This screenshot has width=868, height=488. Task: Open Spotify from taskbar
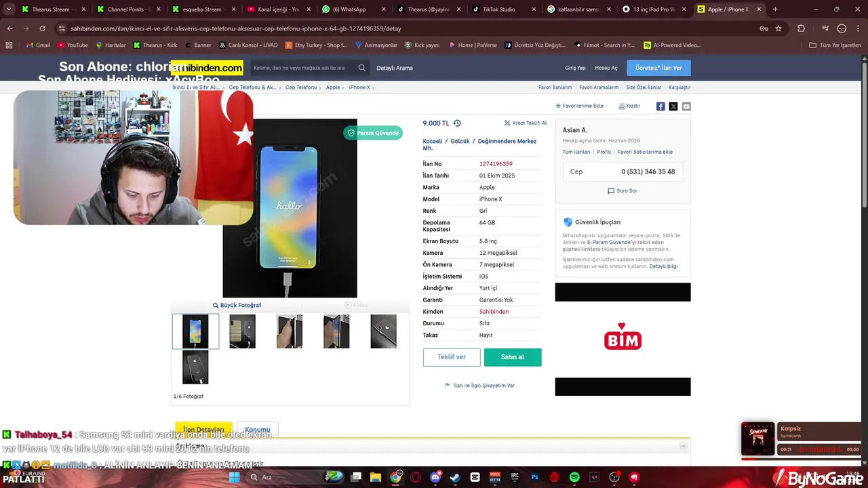pyautogui.click(x=574, y=477)
